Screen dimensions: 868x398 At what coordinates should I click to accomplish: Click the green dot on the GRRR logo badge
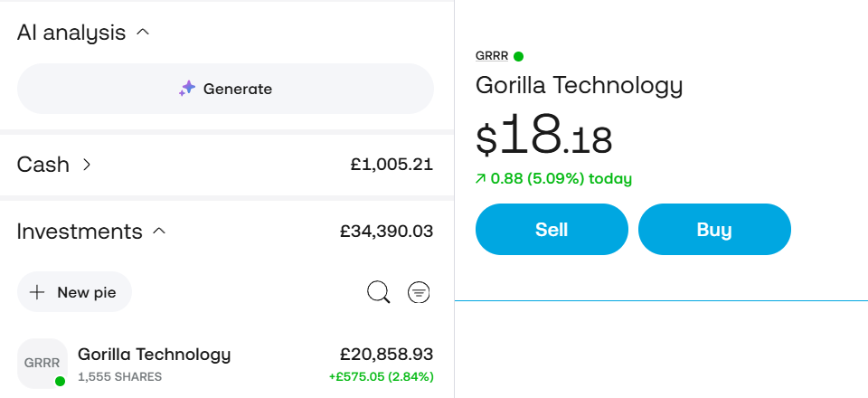pos(60,381)
